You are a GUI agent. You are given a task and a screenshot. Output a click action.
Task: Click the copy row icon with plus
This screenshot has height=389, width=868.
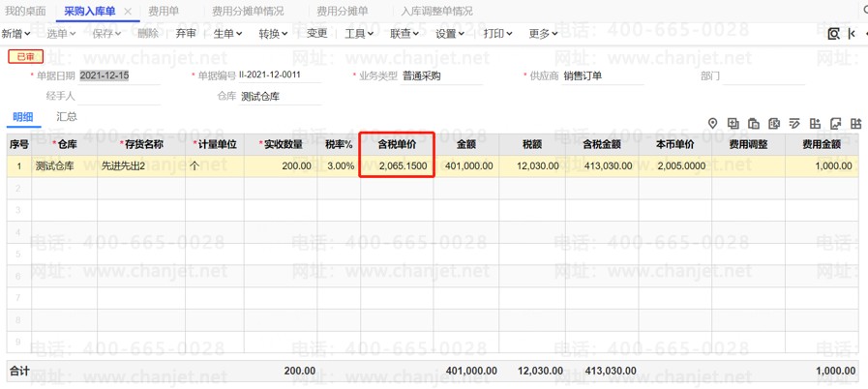click(733, 124)
